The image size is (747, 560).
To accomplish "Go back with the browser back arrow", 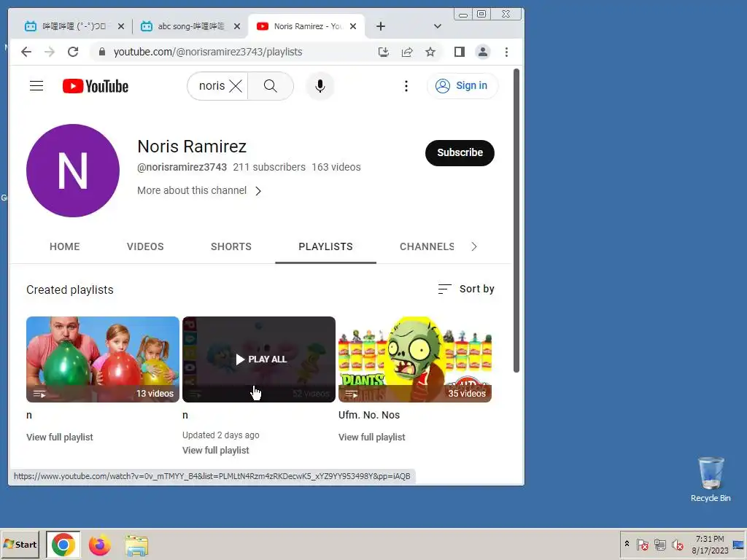I will point(26,52).
